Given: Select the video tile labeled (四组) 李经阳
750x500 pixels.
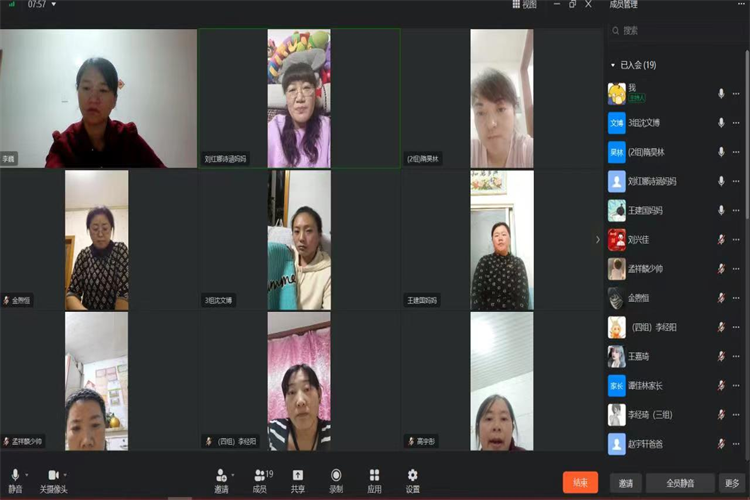Looking at the screenshot, I should pyautogui.click(x=299, y=381).
